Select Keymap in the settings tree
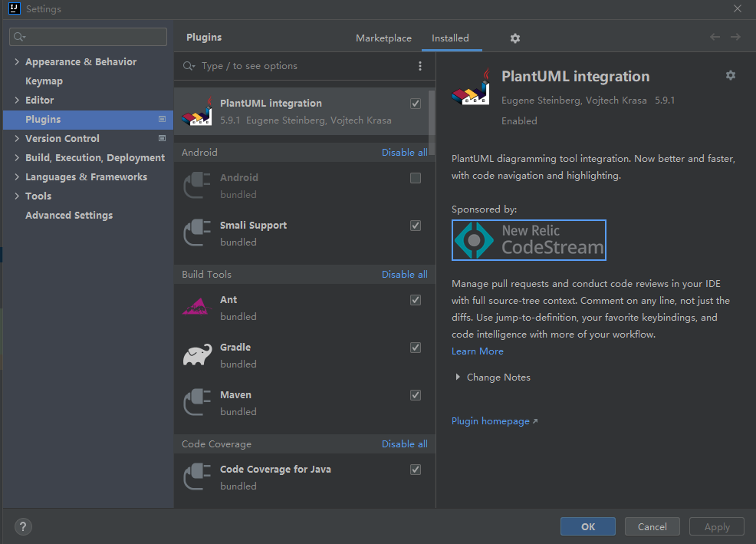756x544 pixels. [44, 81]
